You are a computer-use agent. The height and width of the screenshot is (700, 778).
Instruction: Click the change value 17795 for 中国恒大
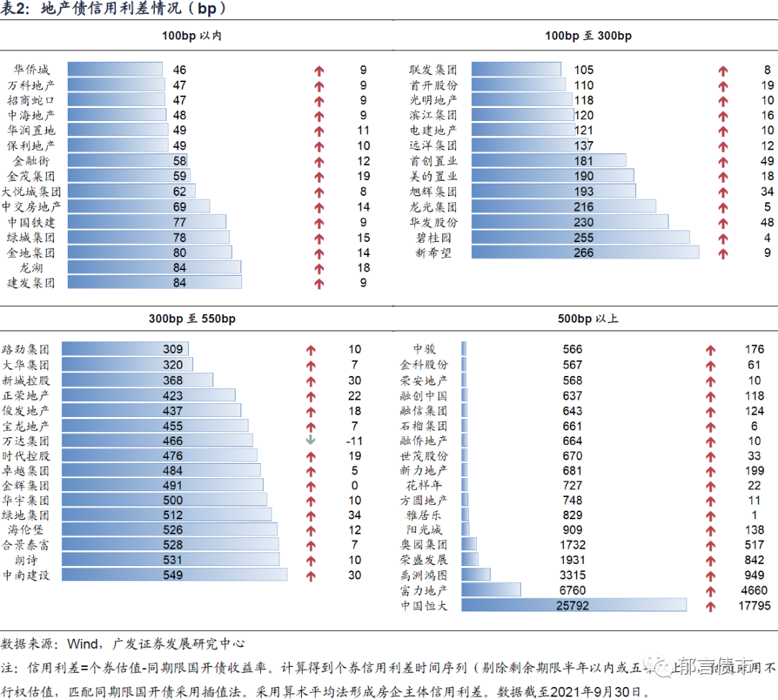tap(754, 606)
